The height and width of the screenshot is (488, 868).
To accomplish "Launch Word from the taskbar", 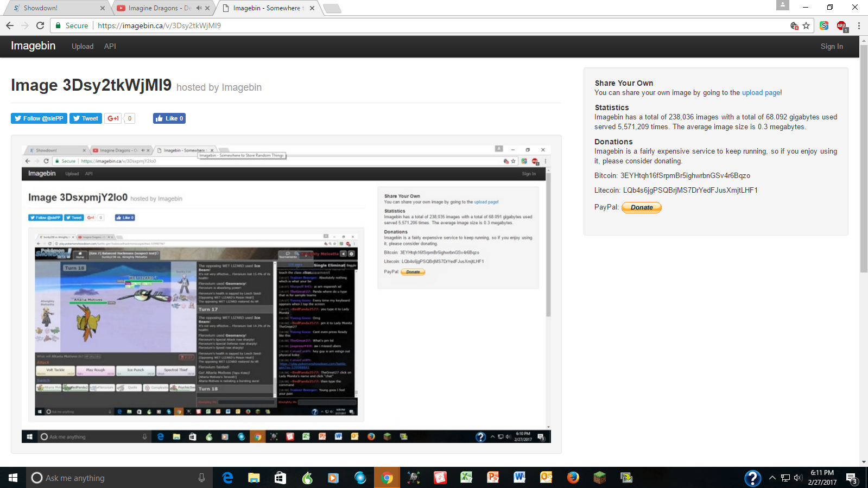I will [x=519, y=478].
